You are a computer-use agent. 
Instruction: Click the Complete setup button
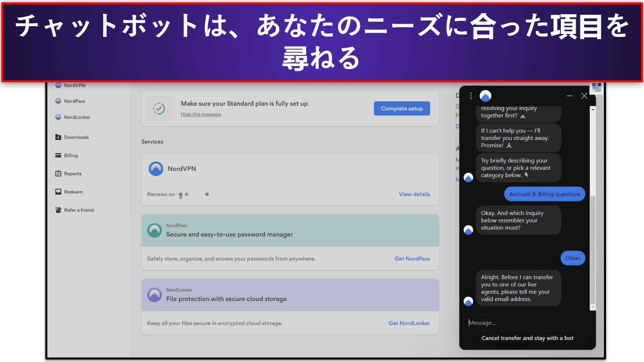click(x=402, y=108)
